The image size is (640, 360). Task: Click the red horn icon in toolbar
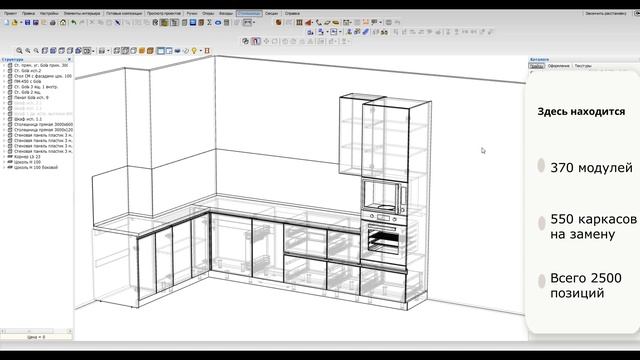[308, 22]
